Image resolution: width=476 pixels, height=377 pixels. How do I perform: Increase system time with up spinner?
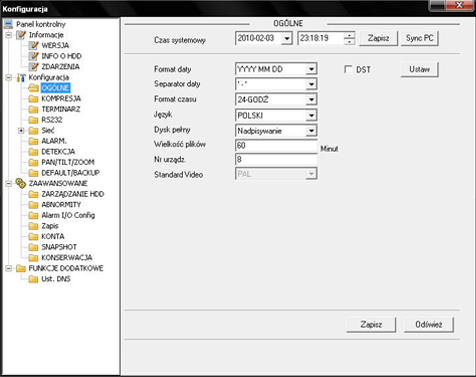[349, 35]
